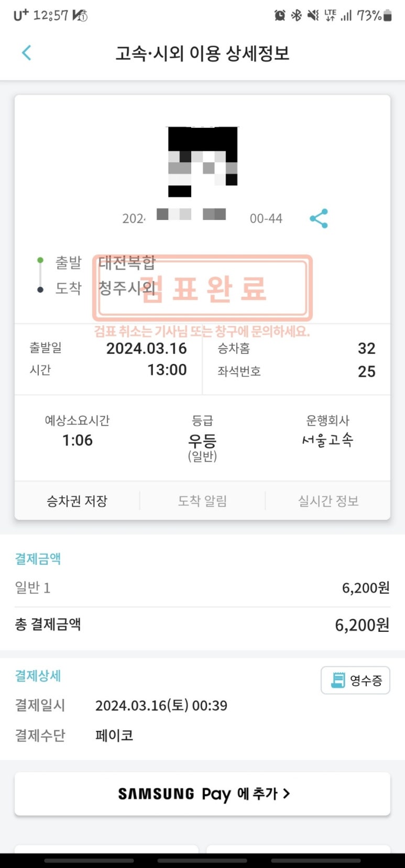Open 실시간 정보 tab
Screen dimensions: 405x868
(x=328, y=501)
